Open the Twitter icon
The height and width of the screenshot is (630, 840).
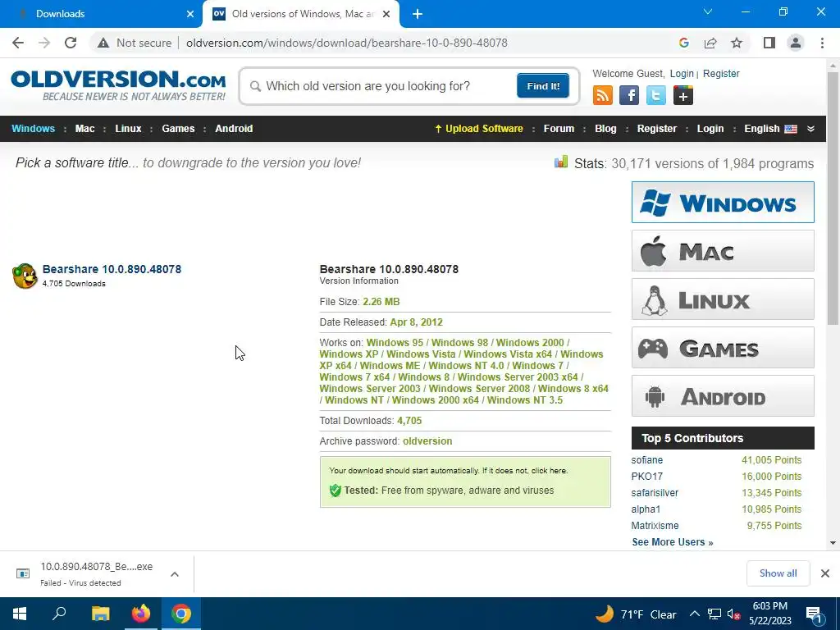(655, 95)
